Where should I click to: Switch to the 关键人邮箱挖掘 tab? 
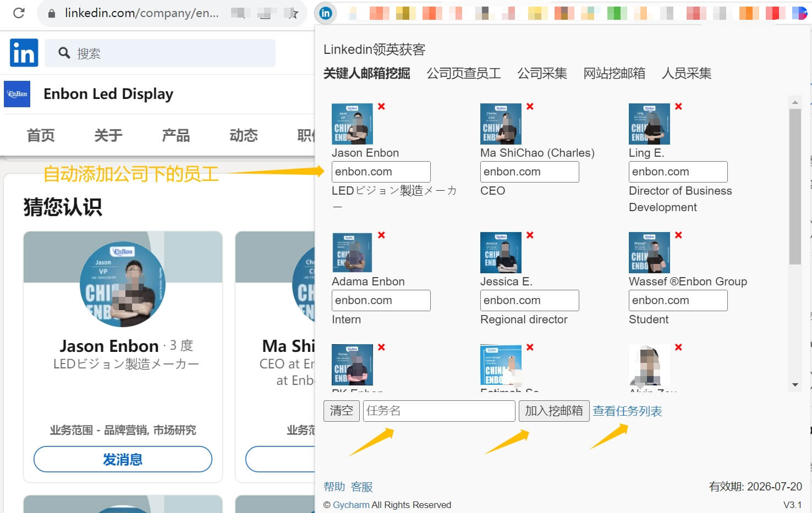coord(366,73)
